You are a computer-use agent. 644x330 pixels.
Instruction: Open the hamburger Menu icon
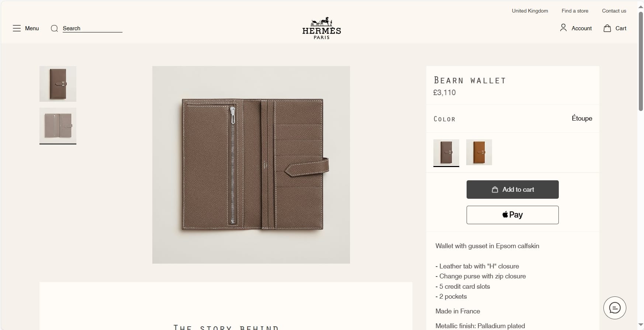tap(17, 28)
